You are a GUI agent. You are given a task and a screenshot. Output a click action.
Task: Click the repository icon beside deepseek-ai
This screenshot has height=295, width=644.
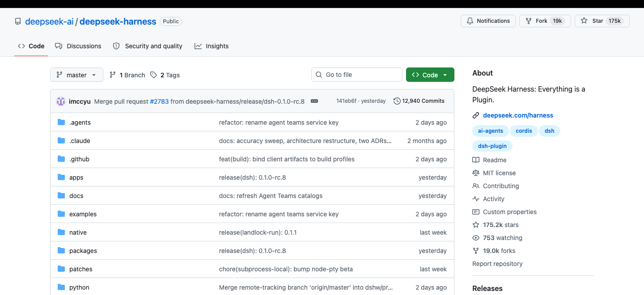click(18, 21)
